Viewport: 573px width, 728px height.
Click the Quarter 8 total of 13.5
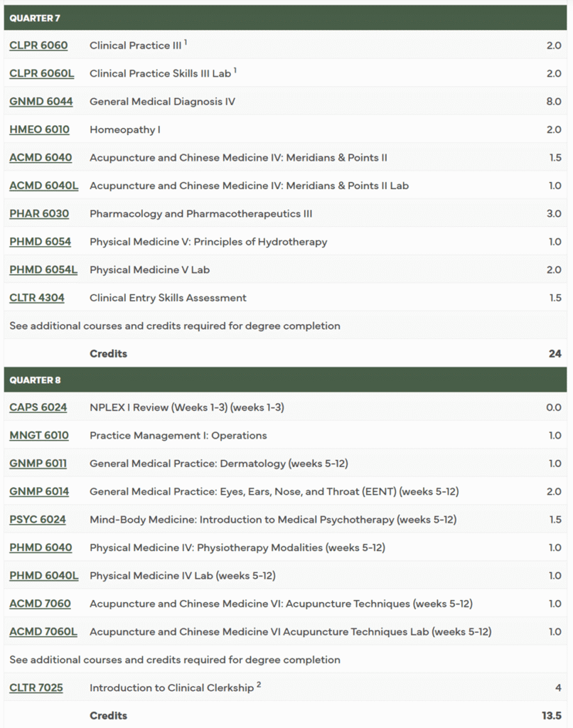(552, 715)
